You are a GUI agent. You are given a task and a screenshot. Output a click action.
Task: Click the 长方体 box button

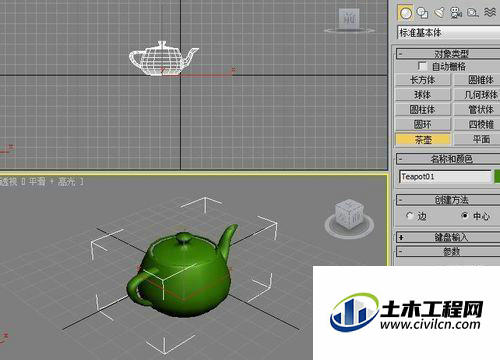[x=423, y=80]
